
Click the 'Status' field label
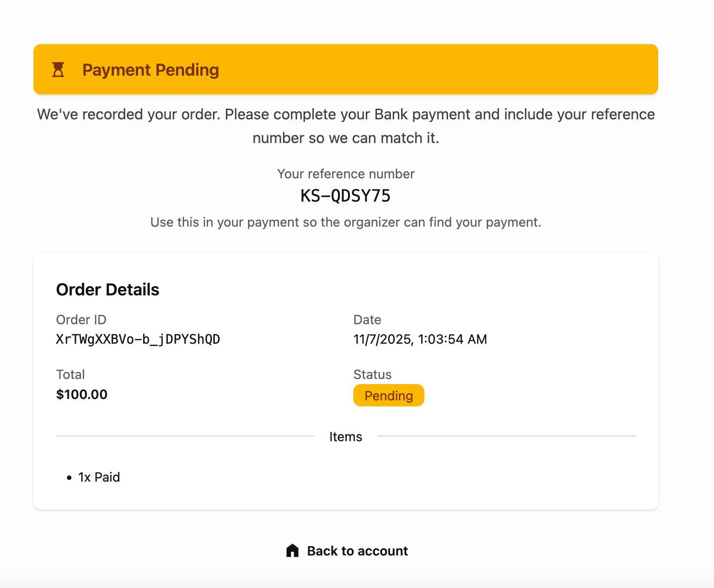pos(372,374)
